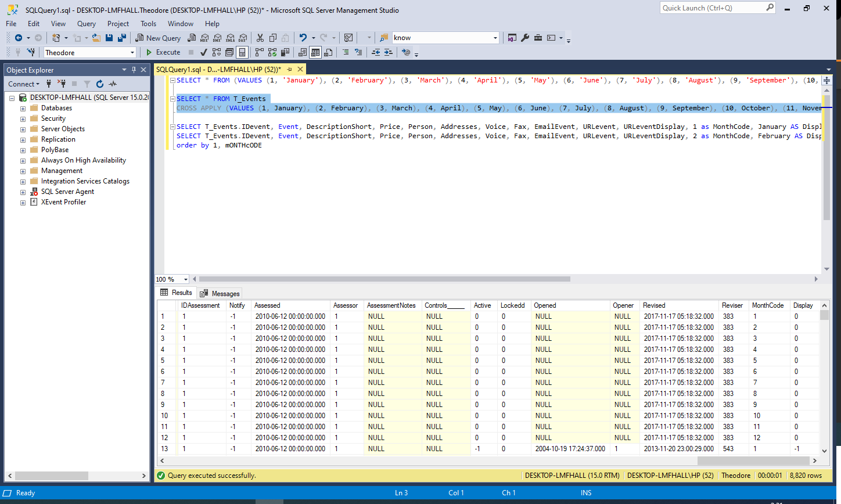Click the Database Engine Query icon
Image resolution: width=841 pixels, height=504 pixels.
click(192, 38)
